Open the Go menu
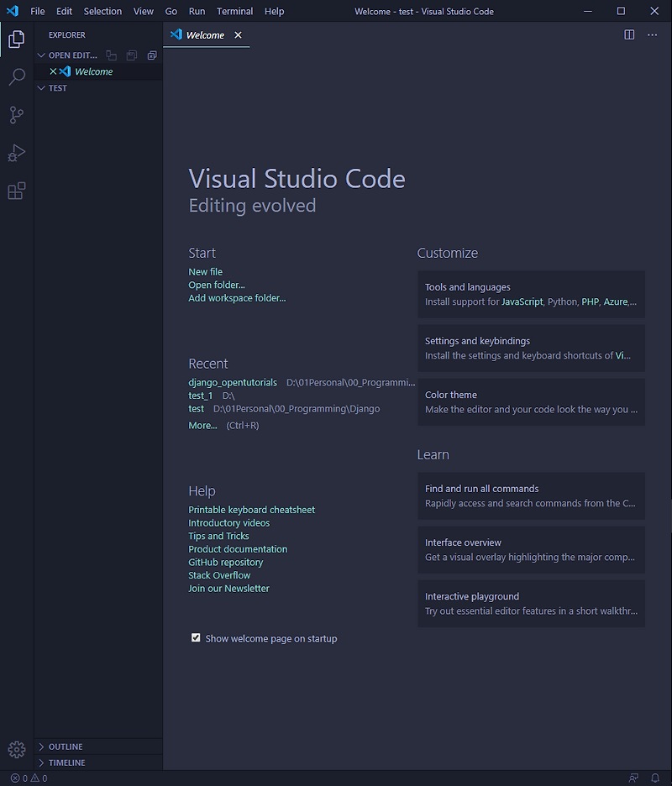Image resolution: width=672 pixels, height=786 pixels. click(171, 11)
